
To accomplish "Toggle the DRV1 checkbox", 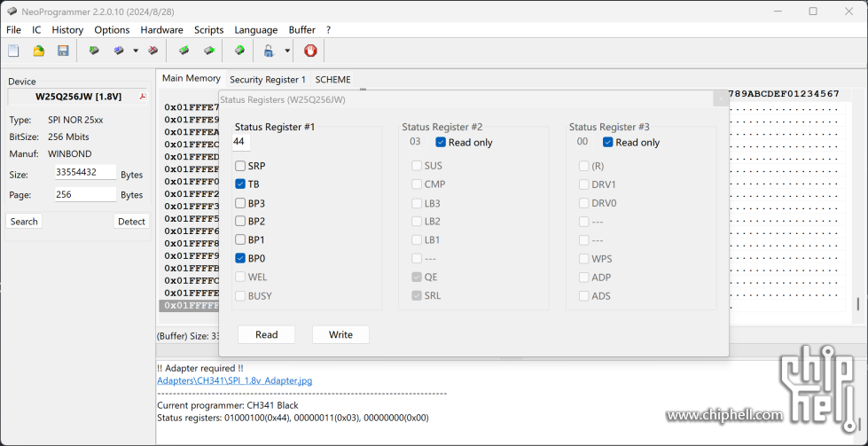I will (584, 184).
